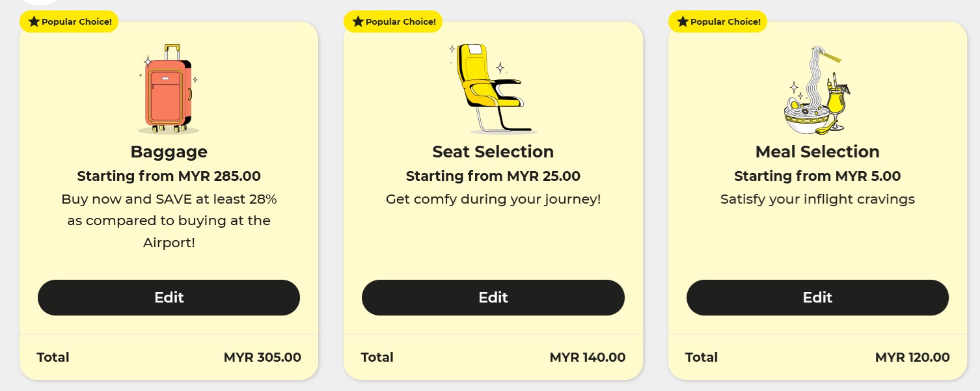Click the Seat Selection total MYR 140.00

tap(587, 357)
